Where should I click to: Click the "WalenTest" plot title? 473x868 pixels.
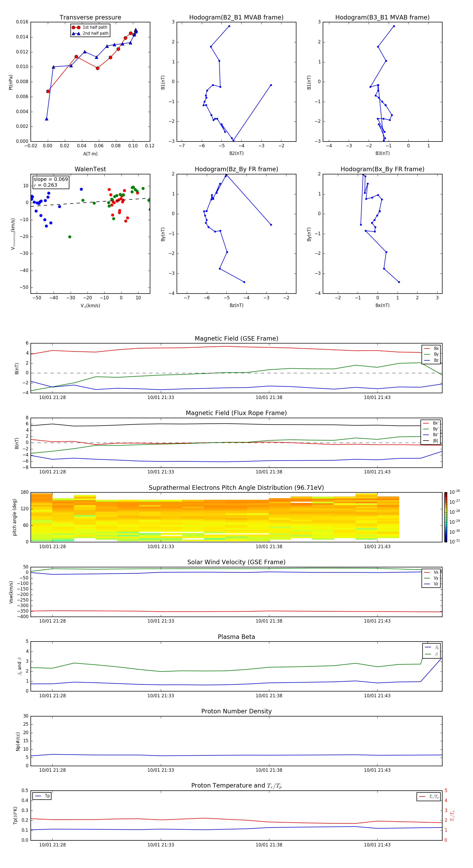point(90,169)
